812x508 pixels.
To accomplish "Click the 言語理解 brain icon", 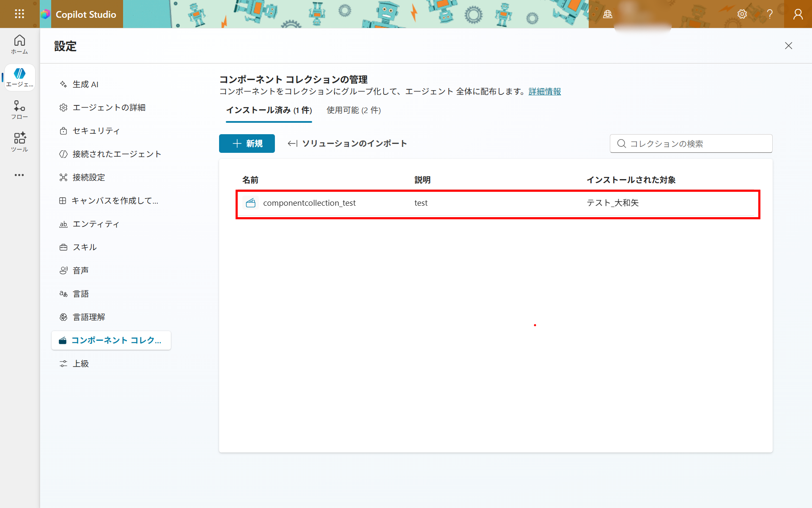I will pyautogui.click(x=63, y=317).
